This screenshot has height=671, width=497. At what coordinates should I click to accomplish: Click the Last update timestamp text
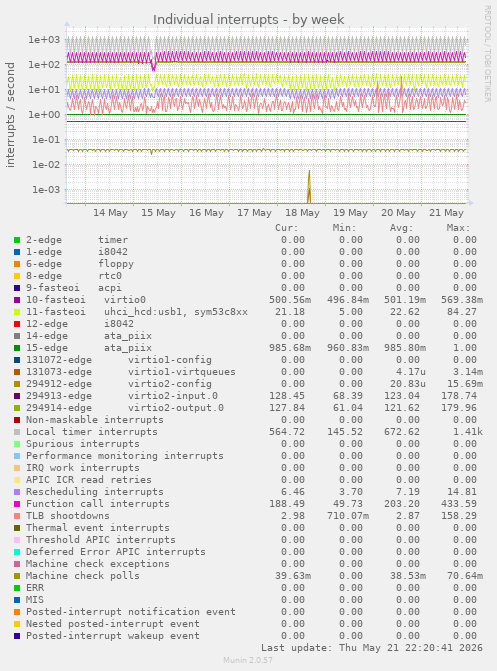[x=372, y=648]
